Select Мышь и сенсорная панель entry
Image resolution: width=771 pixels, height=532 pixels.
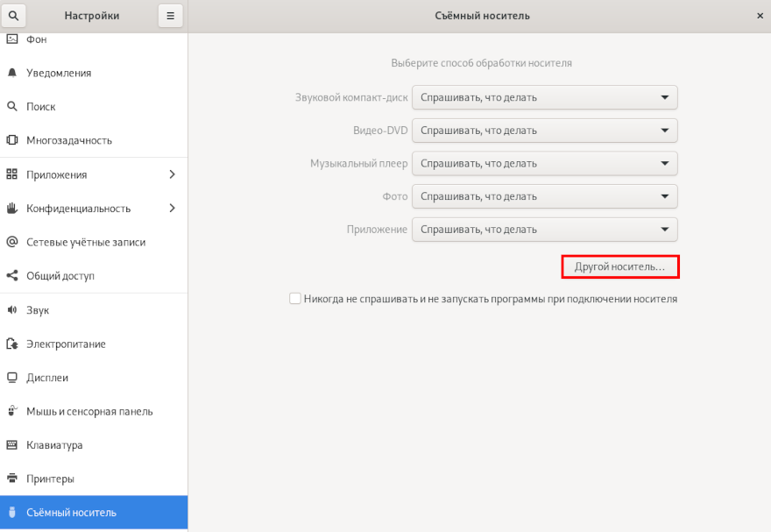(94, 411)
